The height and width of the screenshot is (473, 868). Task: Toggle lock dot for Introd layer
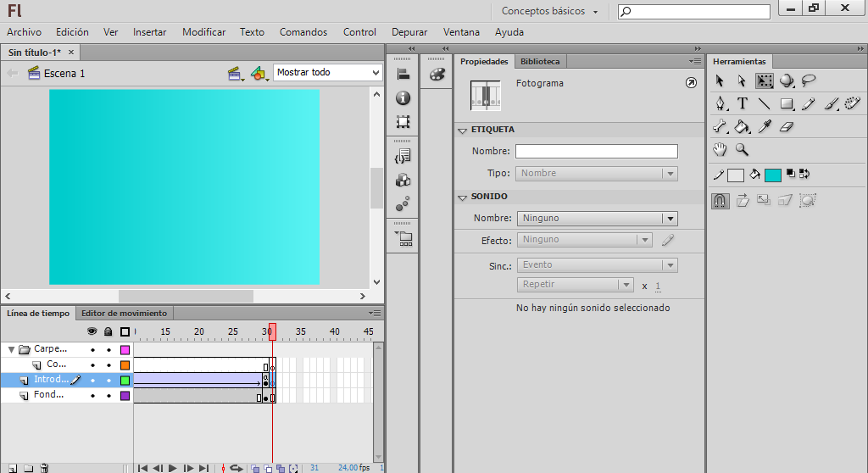[108, 381]
